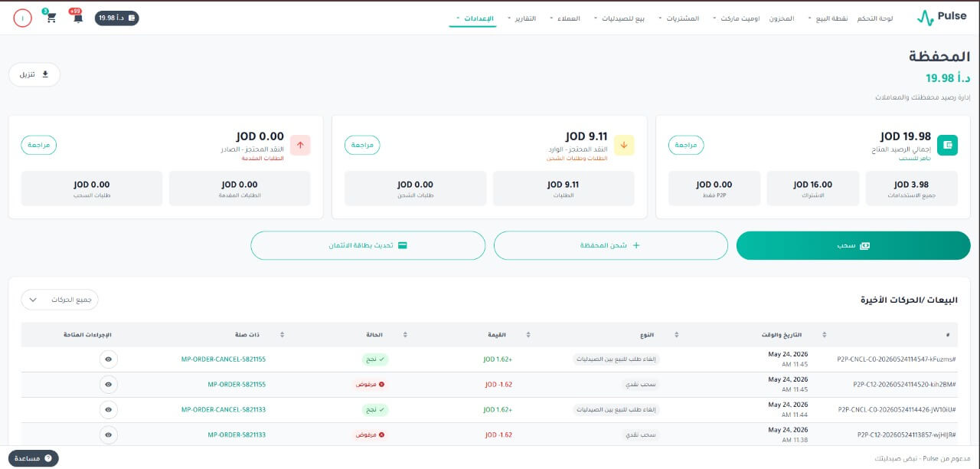Click the JOD 0.00 P2P فقط tile
The width and height of the screenshot is (980, 469).
point(714,189)
